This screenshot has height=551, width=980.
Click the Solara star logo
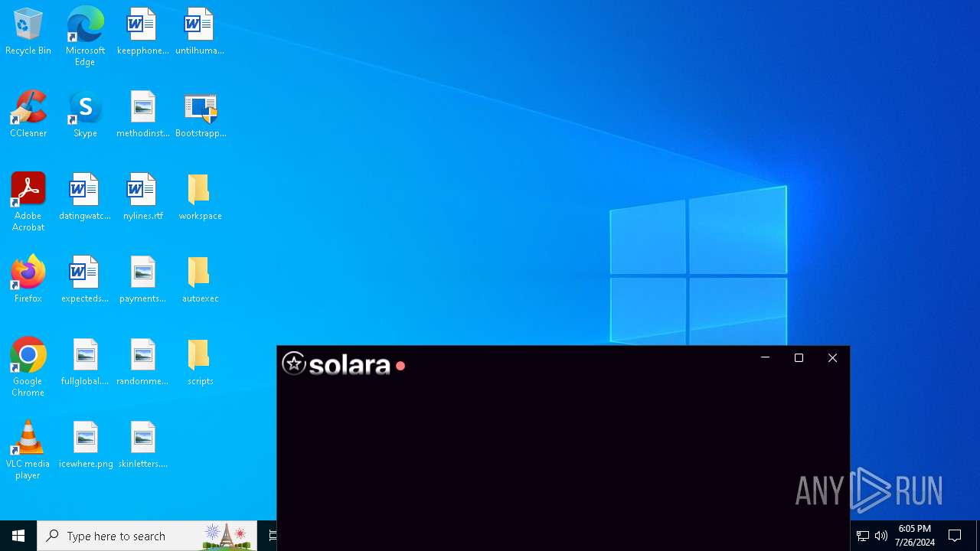click(x=294, y=364)
